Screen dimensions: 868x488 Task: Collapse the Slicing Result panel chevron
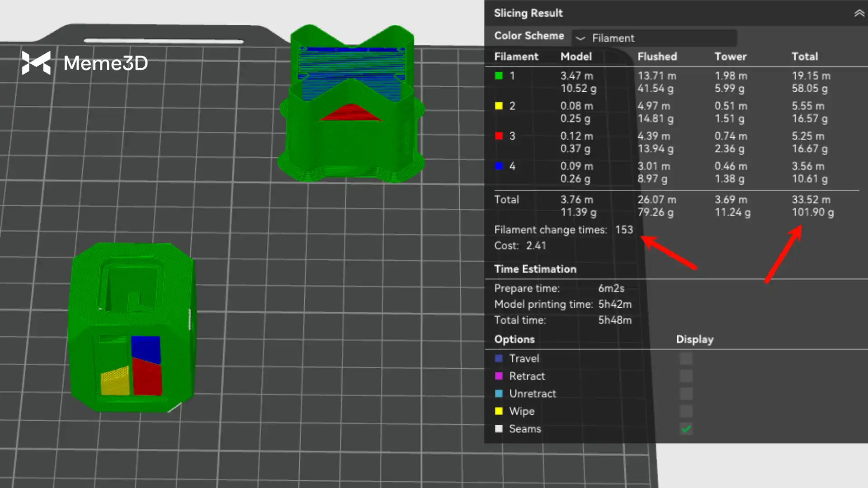(859, 14)
